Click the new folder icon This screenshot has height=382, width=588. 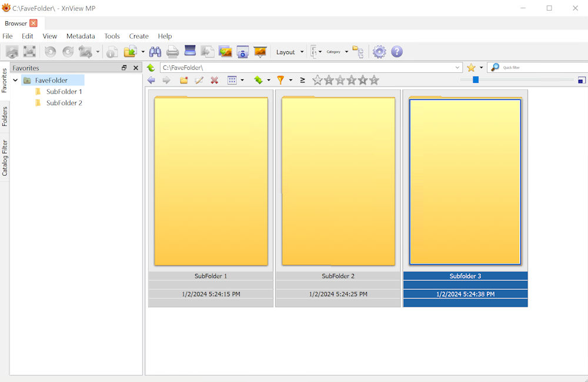click(184, 80)
